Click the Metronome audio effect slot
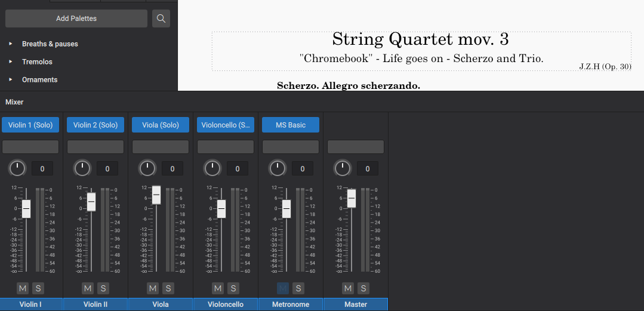The height and width of the screenshot is (311, 644). [x=291, y=147]
